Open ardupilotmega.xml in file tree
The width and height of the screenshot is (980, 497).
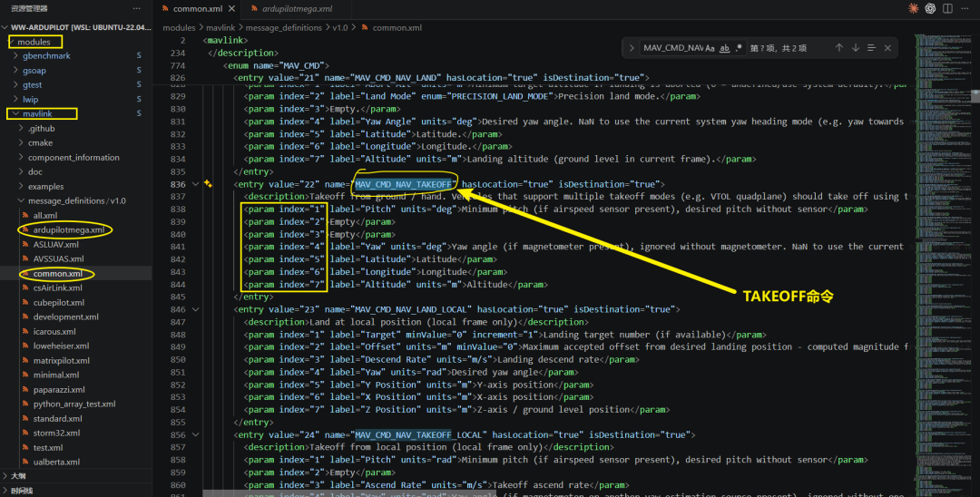(69, 229)
